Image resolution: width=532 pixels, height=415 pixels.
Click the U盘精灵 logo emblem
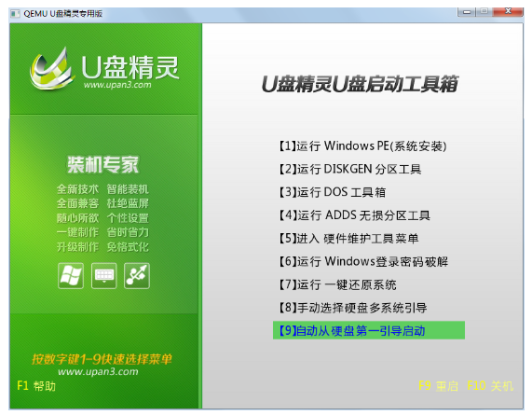[51, 69]
